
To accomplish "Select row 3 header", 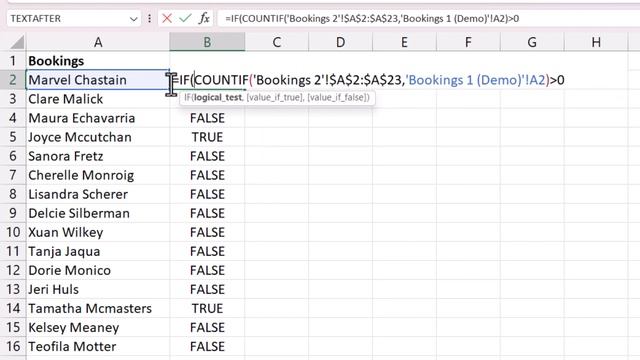I will pyautogui.click(x=13, y=99).
